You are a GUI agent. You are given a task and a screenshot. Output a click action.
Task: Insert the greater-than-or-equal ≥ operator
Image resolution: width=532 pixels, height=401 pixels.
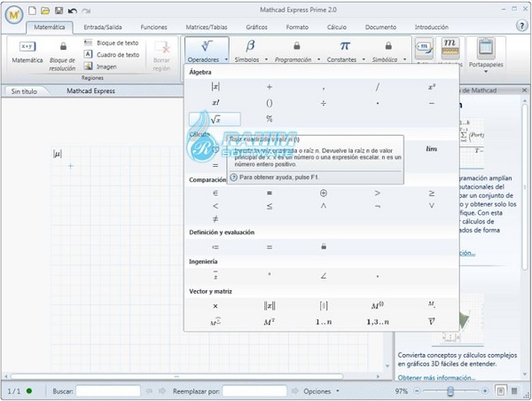point(432,193)
